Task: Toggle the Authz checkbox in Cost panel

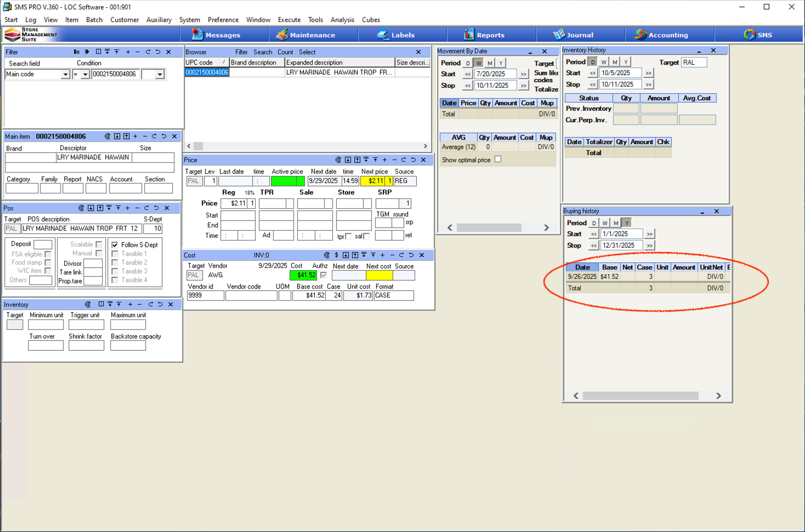Action: pos(324,275)
